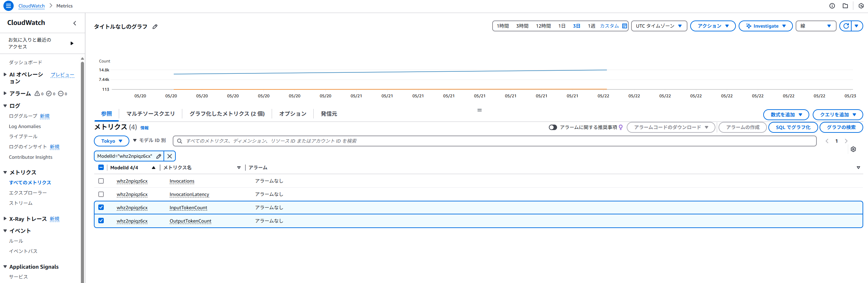Click the alarm recommendations lightbulb icon
Viewport: 868px width, 283px height.
pos(621,127)
